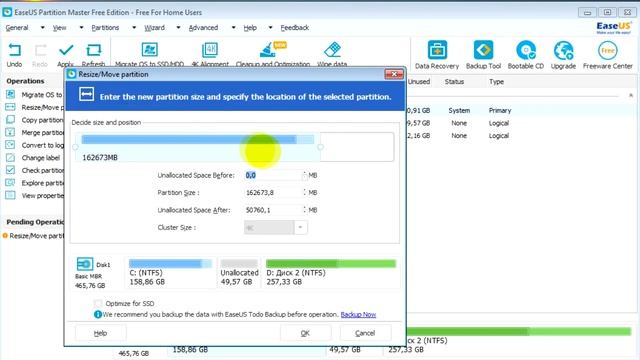
Task: Select Copy partition operation
Action: [35, 120]
